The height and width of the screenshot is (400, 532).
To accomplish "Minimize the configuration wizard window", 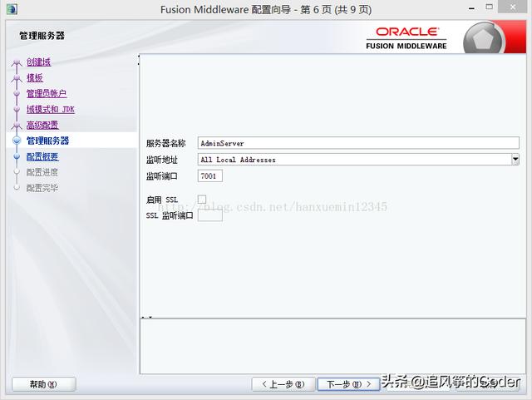I will tap(471, 8).
